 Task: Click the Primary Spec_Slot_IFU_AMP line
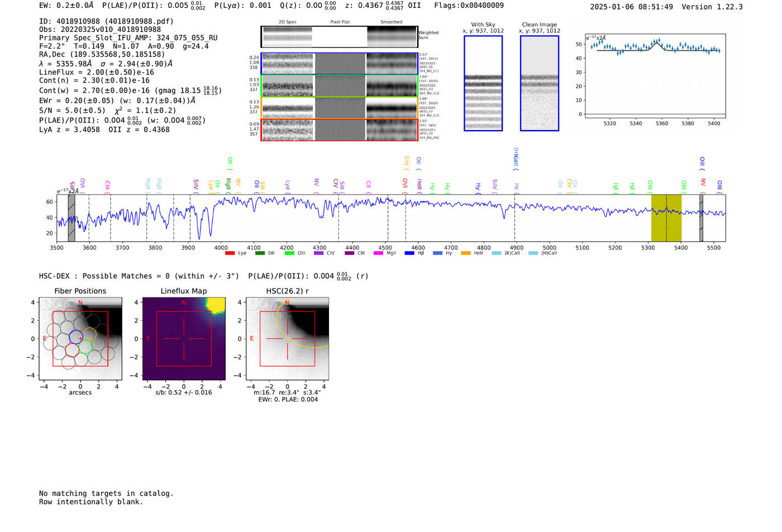(128, 38)
